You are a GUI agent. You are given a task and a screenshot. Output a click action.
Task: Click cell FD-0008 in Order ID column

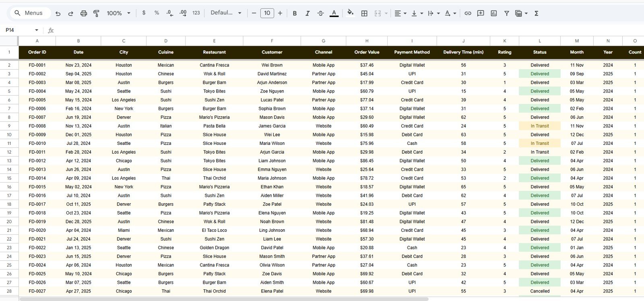[x=37, y=126]
